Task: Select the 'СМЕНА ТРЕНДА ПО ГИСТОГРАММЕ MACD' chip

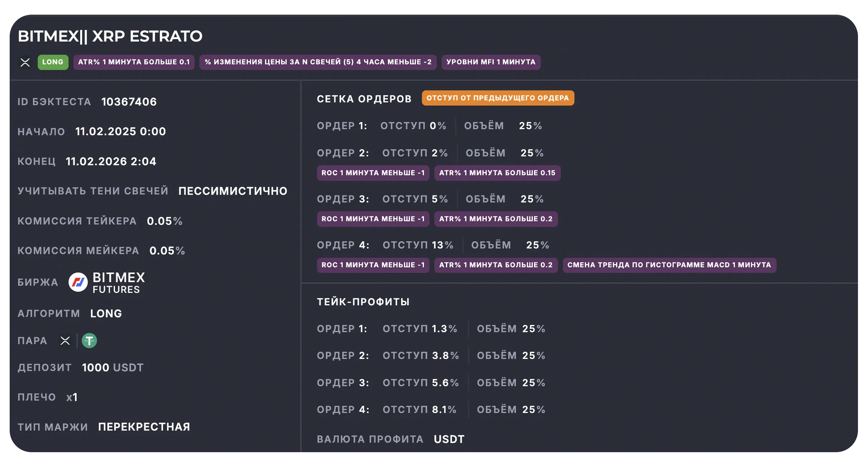Action: point(669,265)
